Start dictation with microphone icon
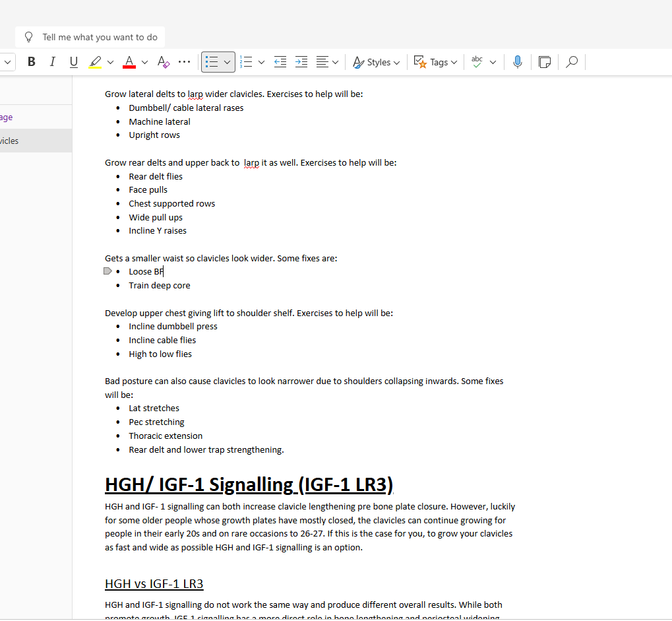The image size is (672, 621). click(518, 62)
